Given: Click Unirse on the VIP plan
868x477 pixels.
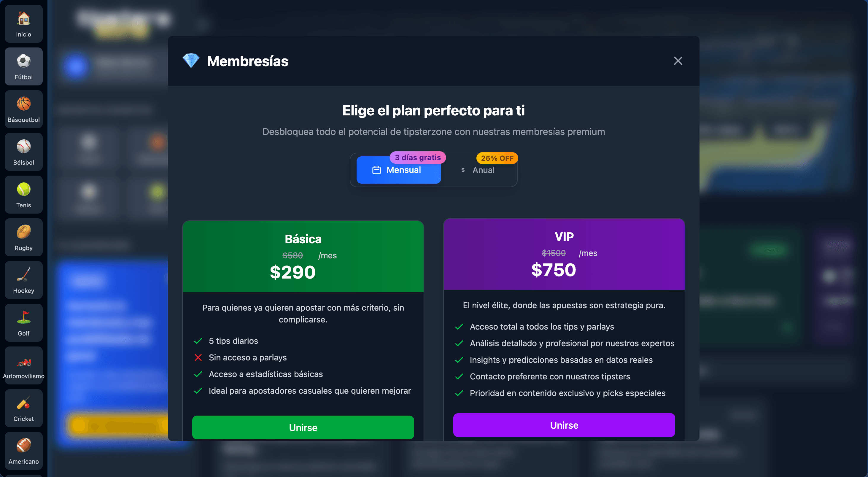Looking at the screenshot, I should coord(564,425).
